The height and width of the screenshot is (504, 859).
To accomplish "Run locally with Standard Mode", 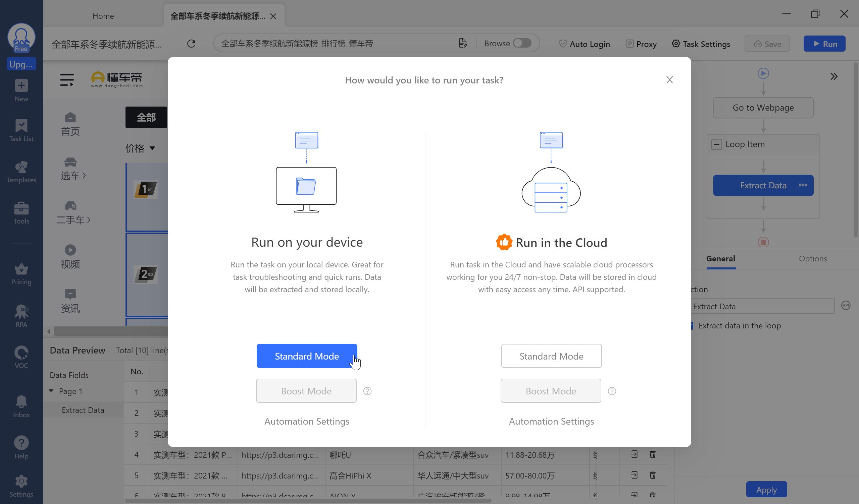I will 306,356.
